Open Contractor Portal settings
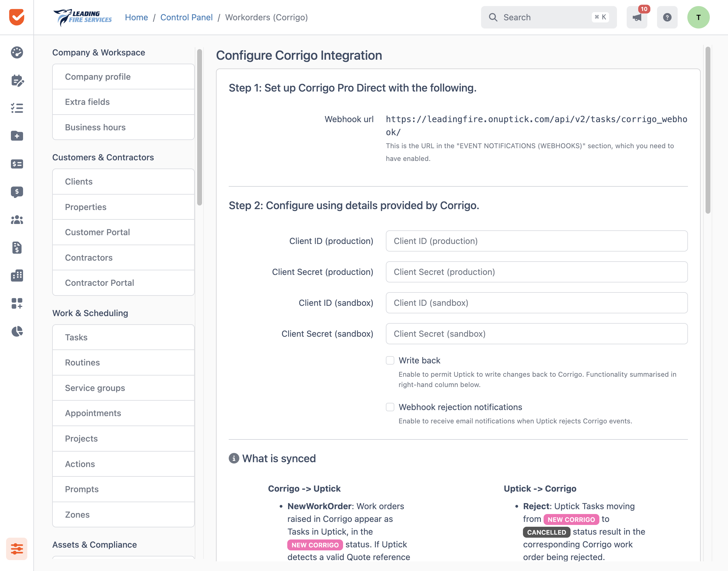This screenshot has height=571, width=728. [123, 283]
